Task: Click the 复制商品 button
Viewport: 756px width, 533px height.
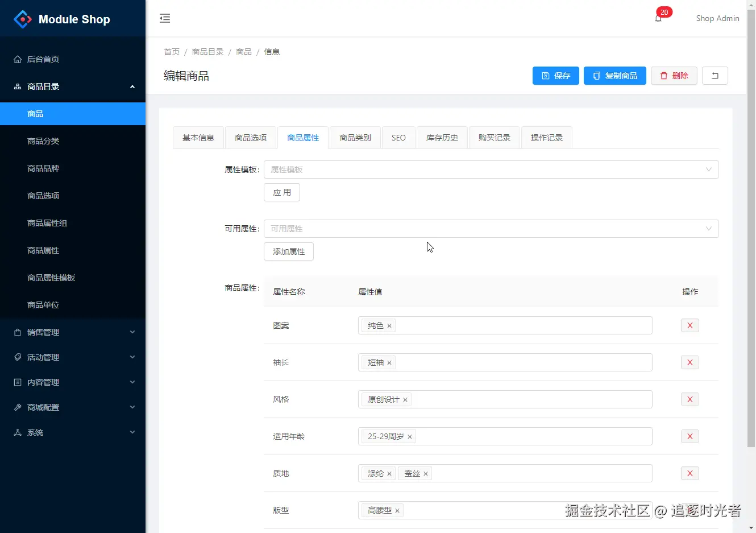Action: coord(615,76)
